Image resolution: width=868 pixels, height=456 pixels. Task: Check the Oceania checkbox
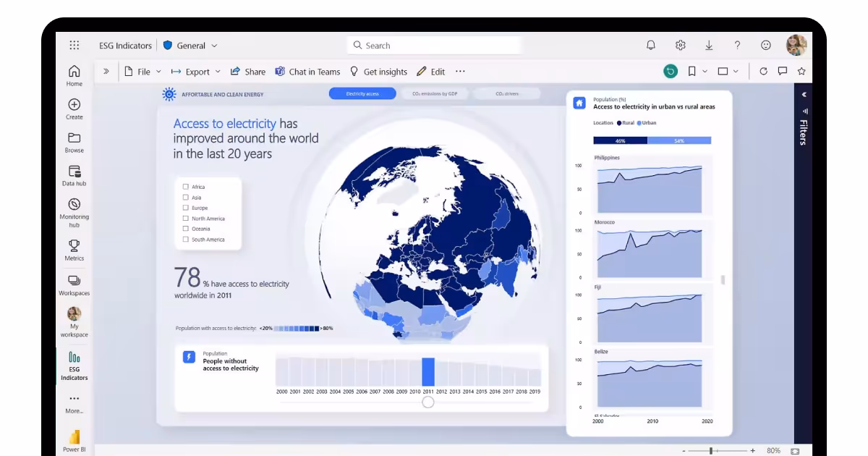point(186,229)
